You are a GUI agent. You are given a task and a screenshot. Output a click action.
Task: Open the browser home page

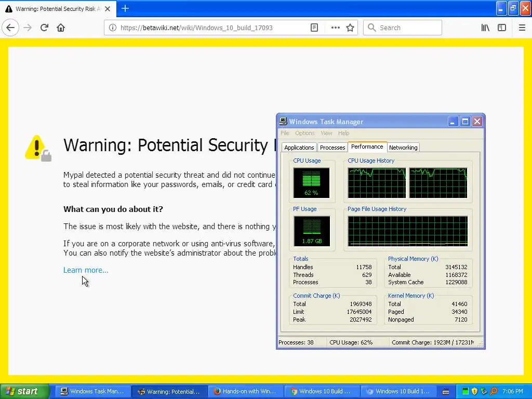point(61,28)
